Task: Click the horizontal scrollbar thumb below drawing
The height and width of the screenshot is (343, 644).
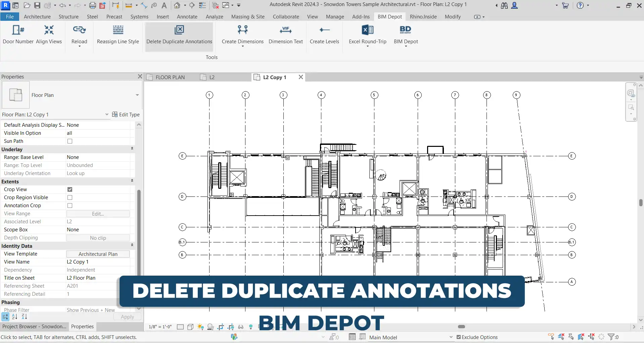Action: (462, 327)
